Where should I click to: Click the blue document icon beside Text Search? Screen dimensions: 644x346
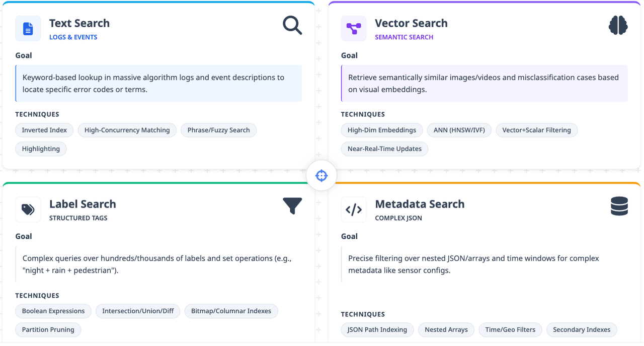click(28, 29)
